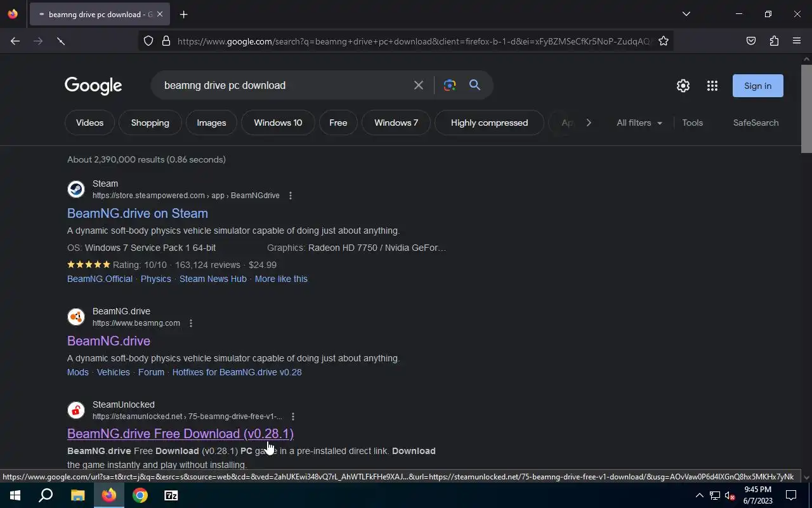
Task: Open BeamNG.drive Free Download (v0.28.1) result
Action: (x=180, y=434)
